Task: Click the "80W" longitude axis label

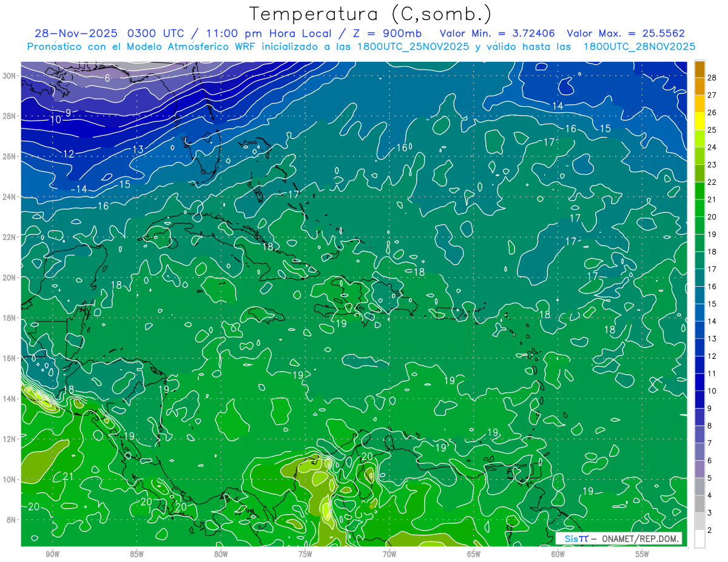Action: pyautogui.click(x=221, y=554)
